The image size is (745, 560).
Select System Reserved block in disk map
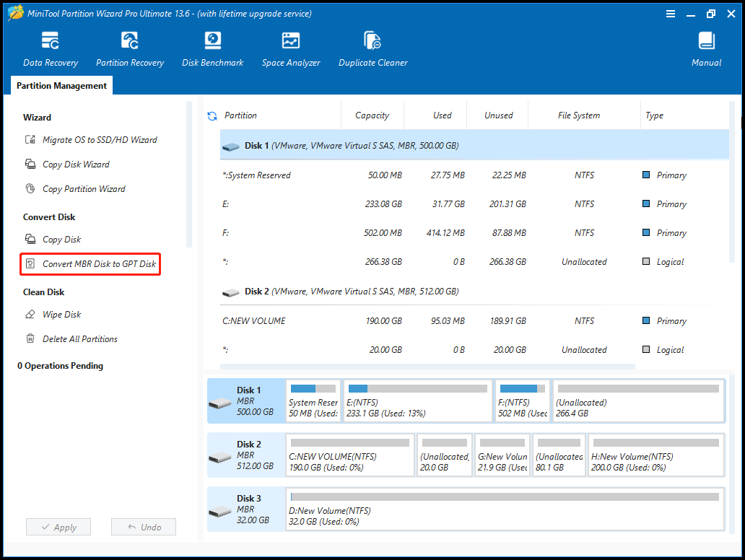313,401
